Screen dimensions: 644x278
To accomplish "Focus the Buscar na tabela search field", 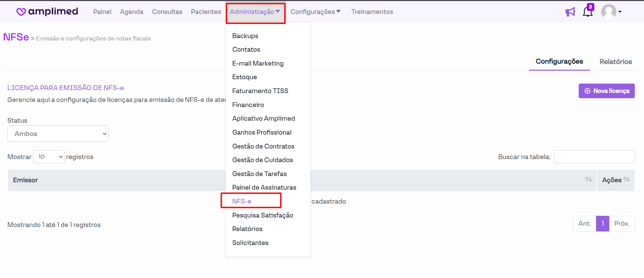I will point(594,157).
